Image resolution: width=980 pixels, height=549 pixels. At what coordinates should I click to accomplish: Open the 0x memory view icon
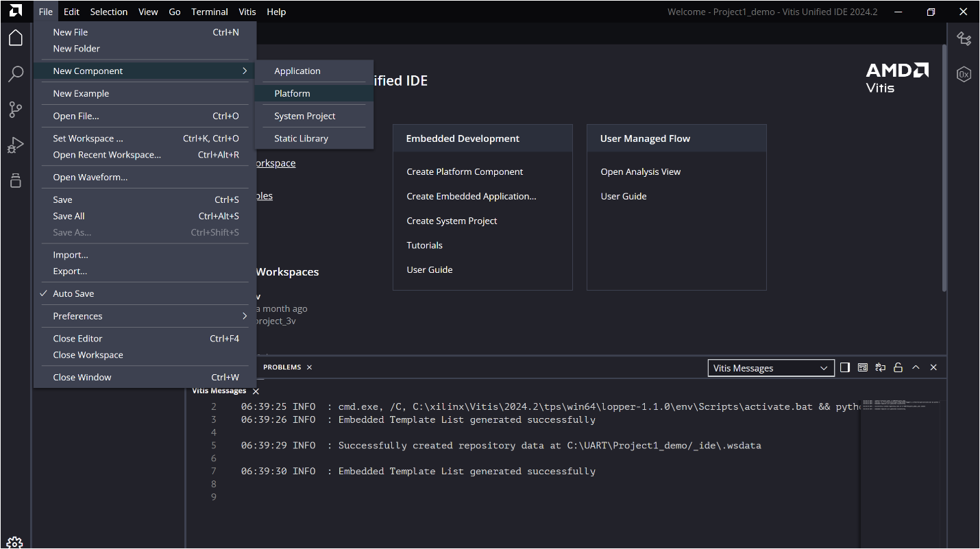tap(964, 74)
